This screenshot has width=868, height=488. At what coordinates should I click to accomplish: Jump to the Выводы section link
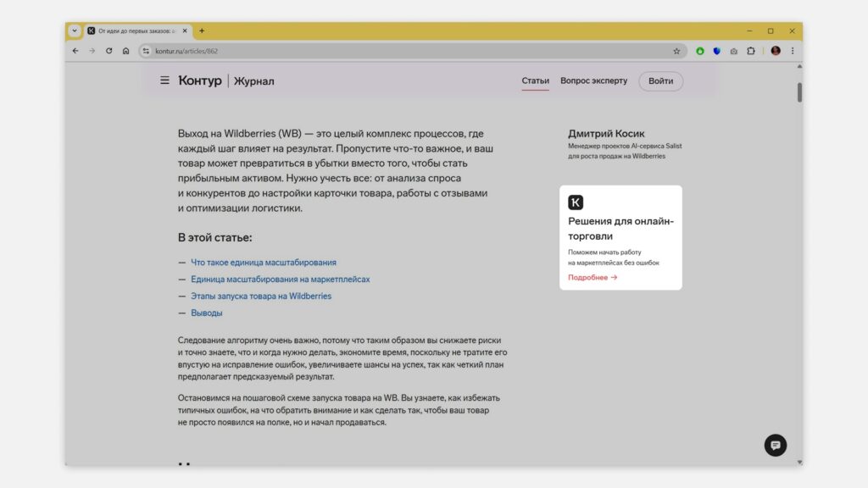[207, 313]
